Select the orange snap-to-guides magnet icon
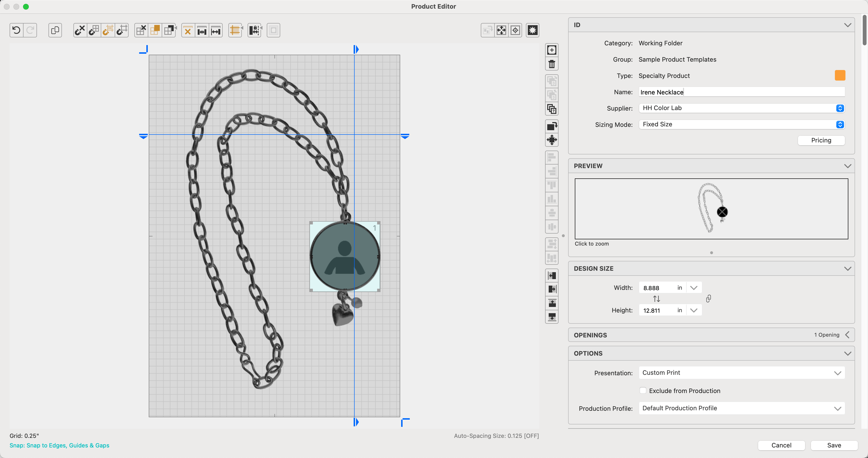This screenshot has height=458, width=868. (x=107, y=30)
